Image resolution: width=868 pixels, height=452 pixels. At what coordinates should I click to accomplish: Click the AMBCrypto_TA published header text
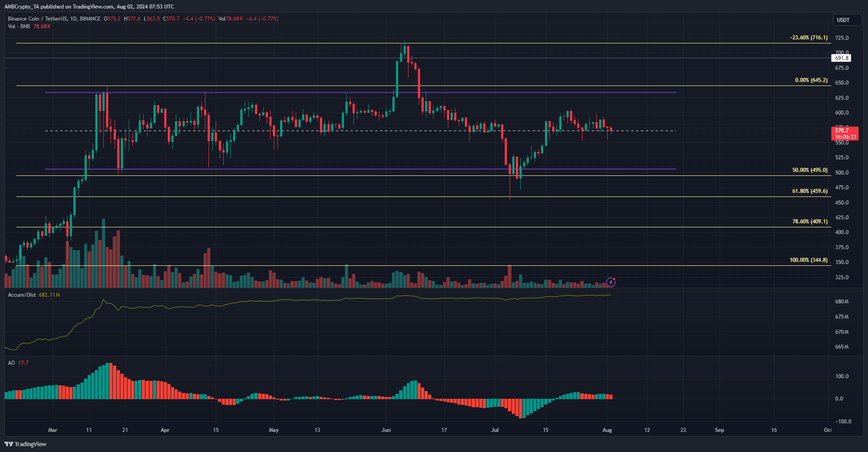(89, 7)
